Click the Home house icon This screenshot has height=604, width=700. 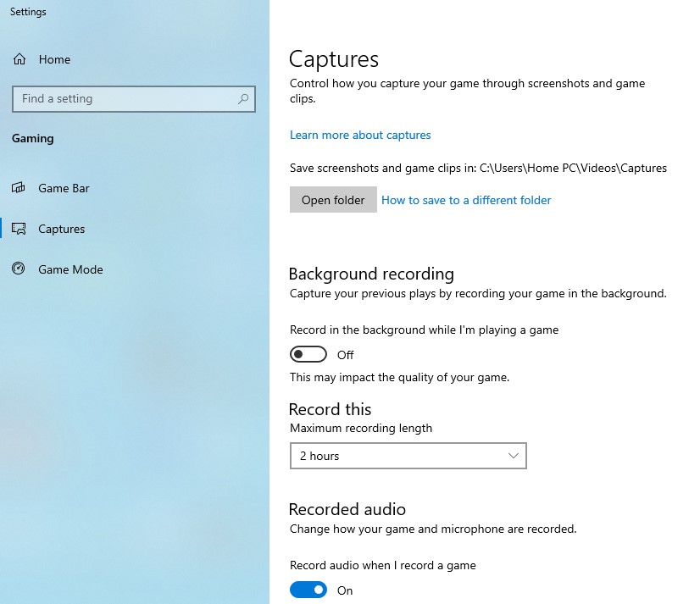click(x=19, y=59)
